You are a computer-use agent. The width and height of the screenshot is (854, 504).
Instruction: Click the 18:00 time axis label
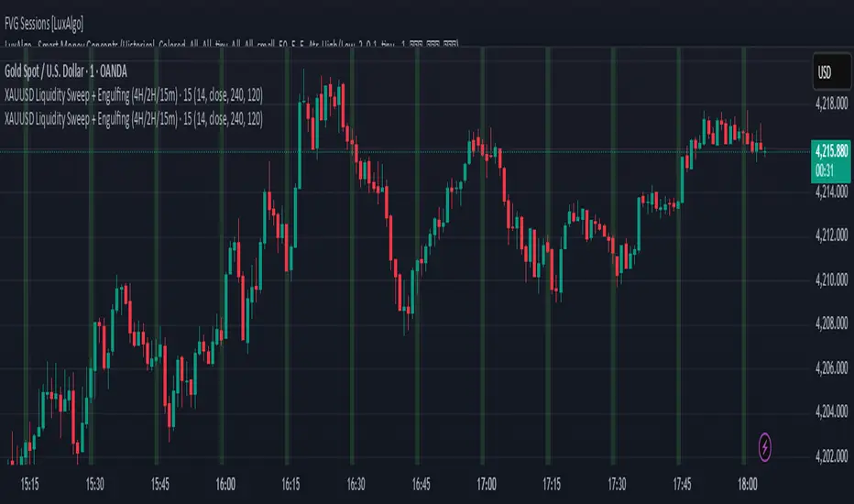(x=748, y=483)
